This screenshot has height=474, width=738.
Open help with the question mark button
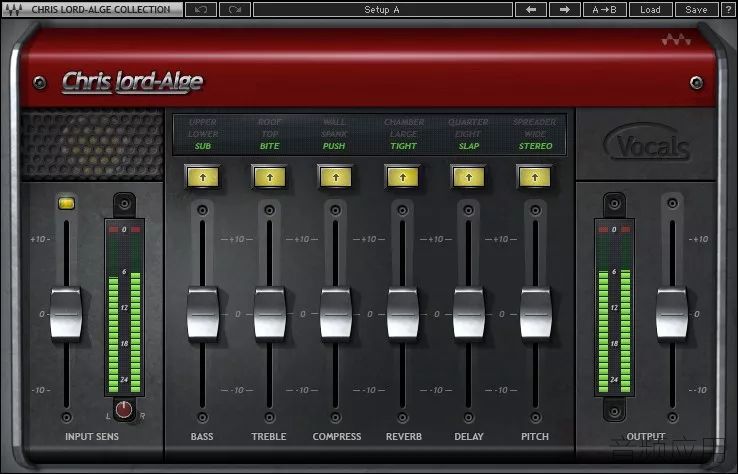tap(728, 9)
